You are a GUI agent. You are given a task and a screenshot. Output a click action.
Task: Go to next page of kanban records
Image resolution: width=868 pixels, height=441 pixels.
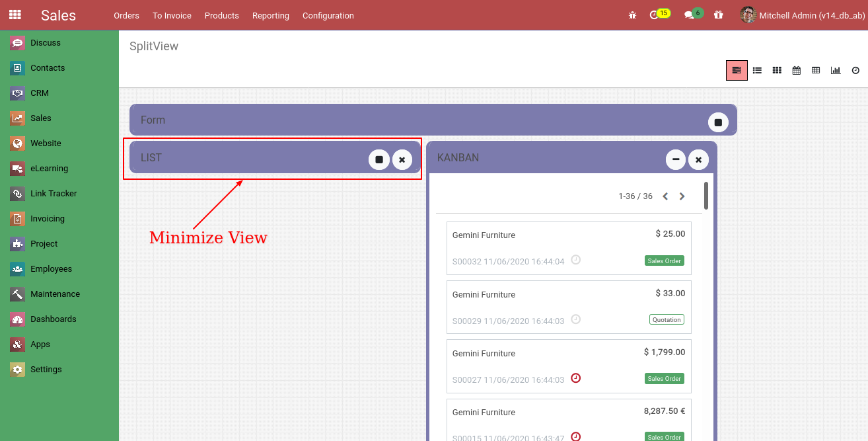[682, 196]
